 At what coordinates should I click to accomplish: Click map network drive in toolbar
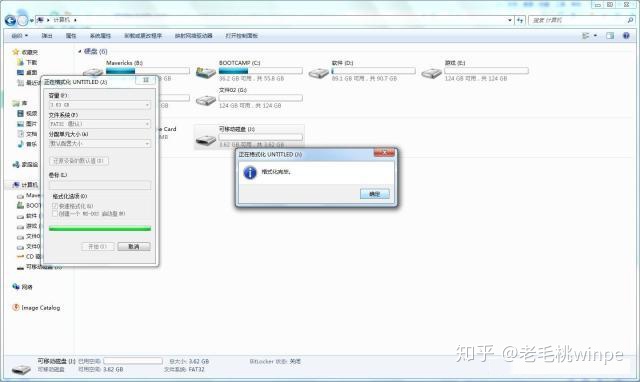point(193,36)
